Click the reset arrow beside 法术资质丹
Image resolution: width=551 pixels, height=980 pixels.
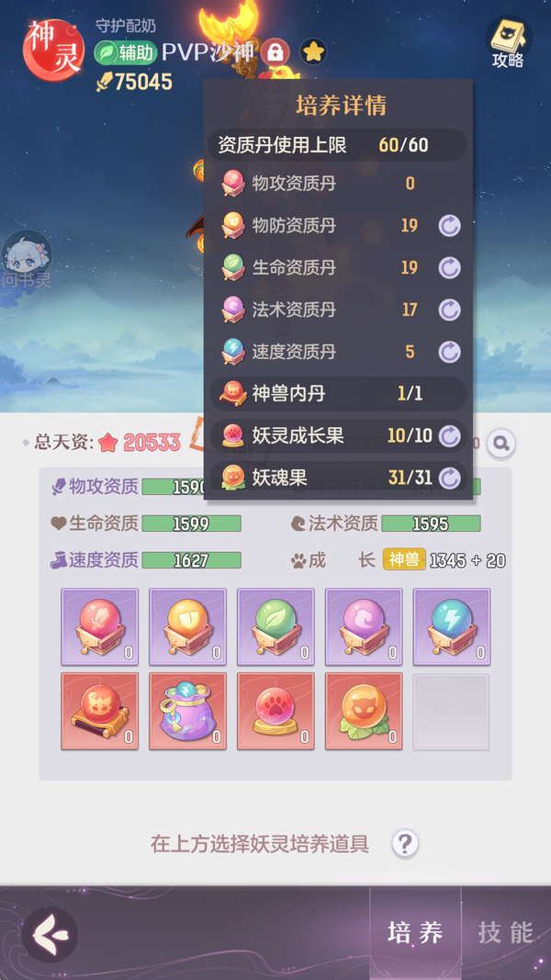coord(449,310)
